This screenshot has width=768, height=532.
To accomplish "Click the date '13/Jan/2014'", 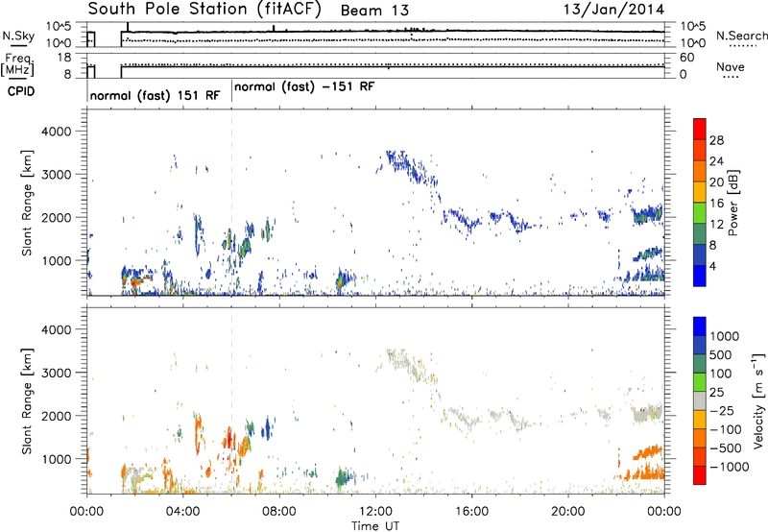I will pos(613,10).
